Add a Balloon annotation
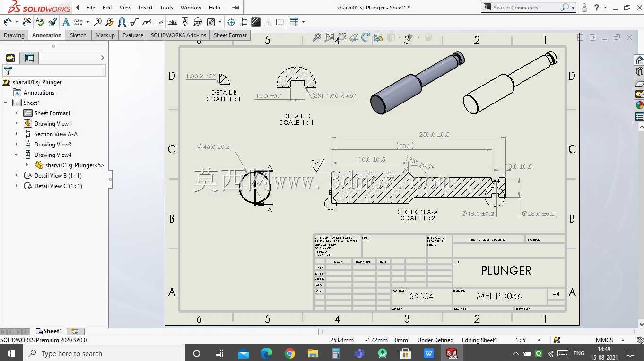644x361 pixels. (97, 22)
